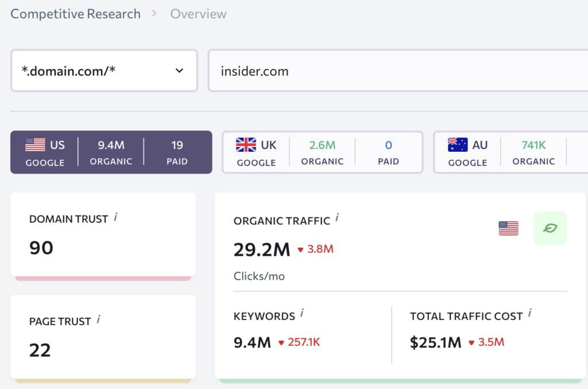588x389 pixels.
Task: Click the UK organic 2.6M value
Action: click(322, 145)
